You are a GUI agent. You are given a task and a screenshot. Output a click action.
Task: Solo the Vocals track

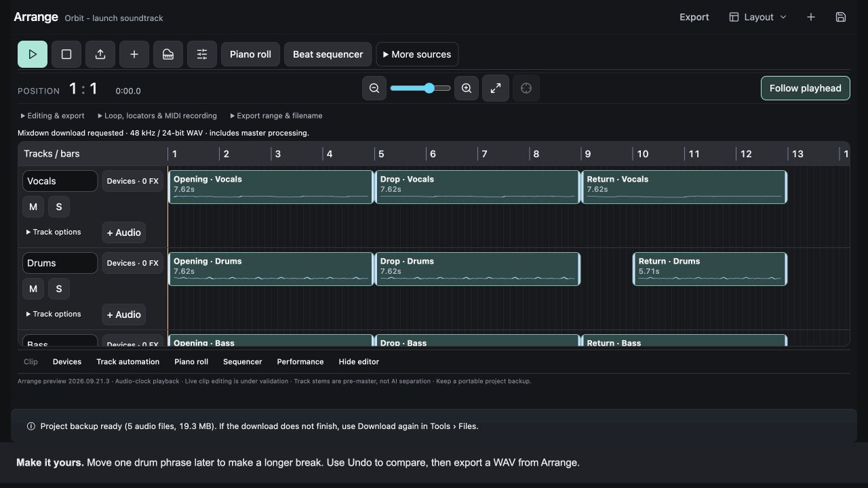pos(59,207)
